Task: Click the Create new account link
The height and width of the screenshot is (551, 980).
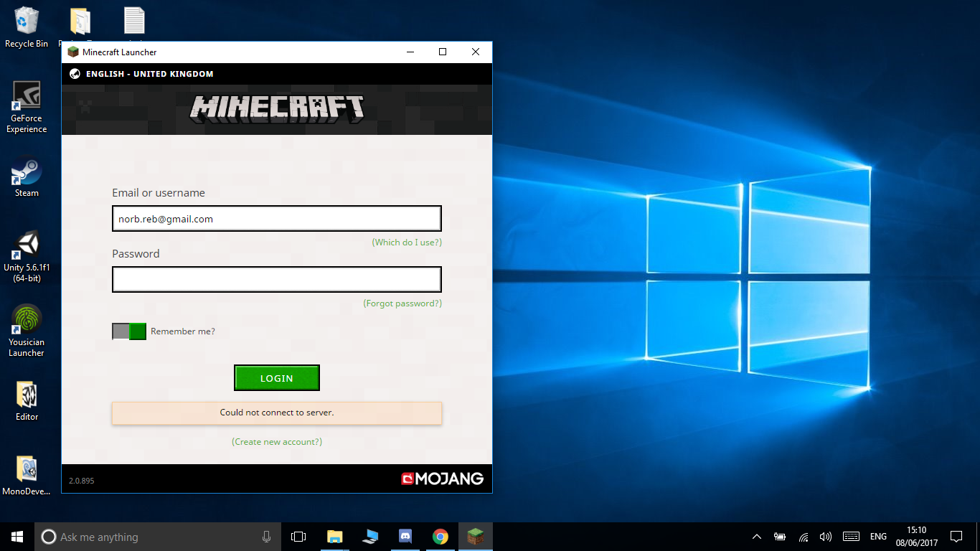Action: coord(277,442)
